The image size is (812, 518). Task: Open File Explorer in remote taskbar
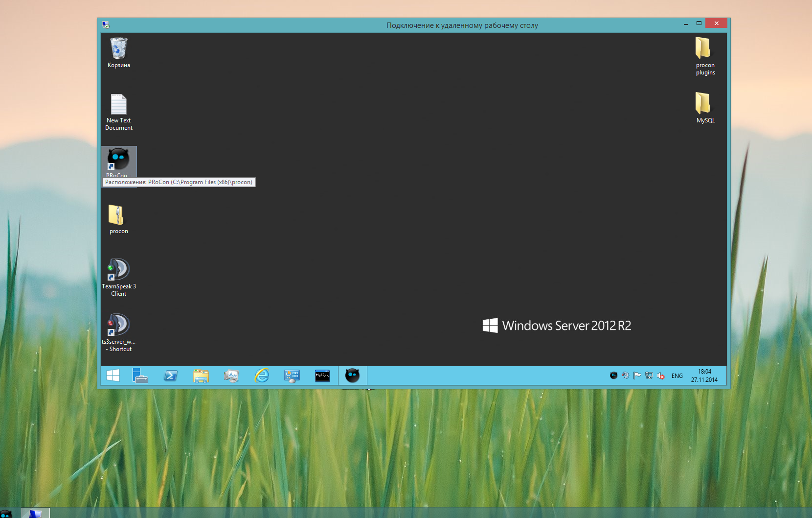coord(201,376)
